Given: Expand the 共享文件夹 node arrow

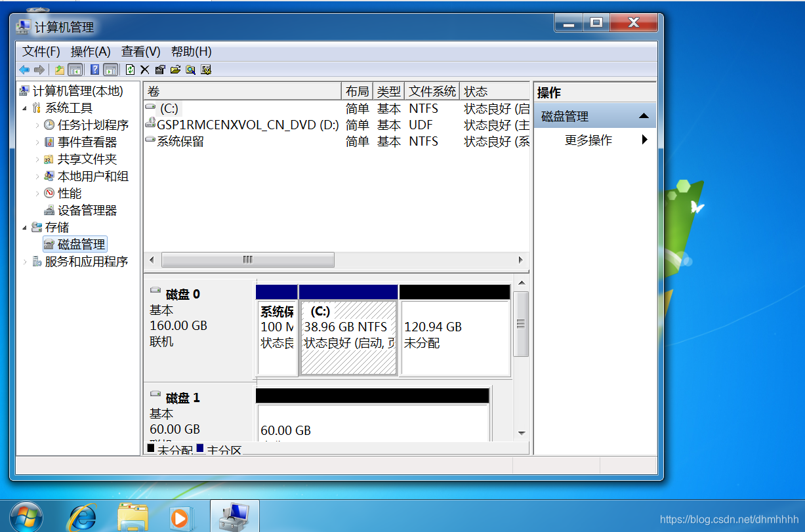Looking at the screenshot, I should point(37,159).
